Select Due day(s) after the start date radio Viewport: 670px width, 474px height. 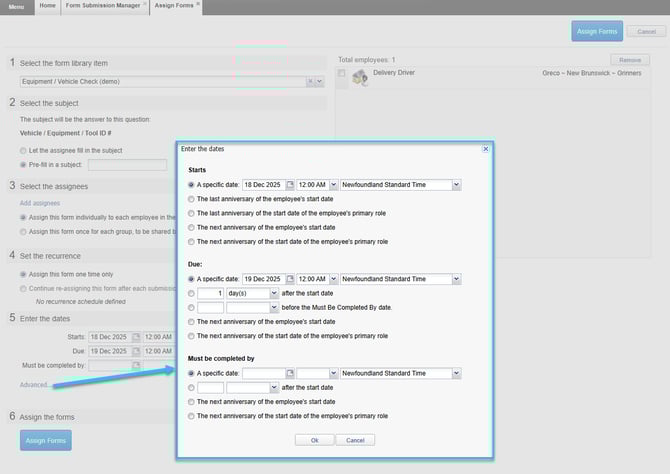click(x=191, y=293)
